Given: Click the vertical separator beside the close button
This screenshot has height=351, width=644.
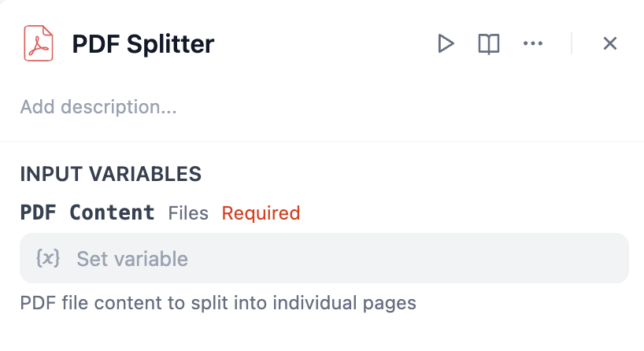Looking at the screenshot, I should pos(572,43).
